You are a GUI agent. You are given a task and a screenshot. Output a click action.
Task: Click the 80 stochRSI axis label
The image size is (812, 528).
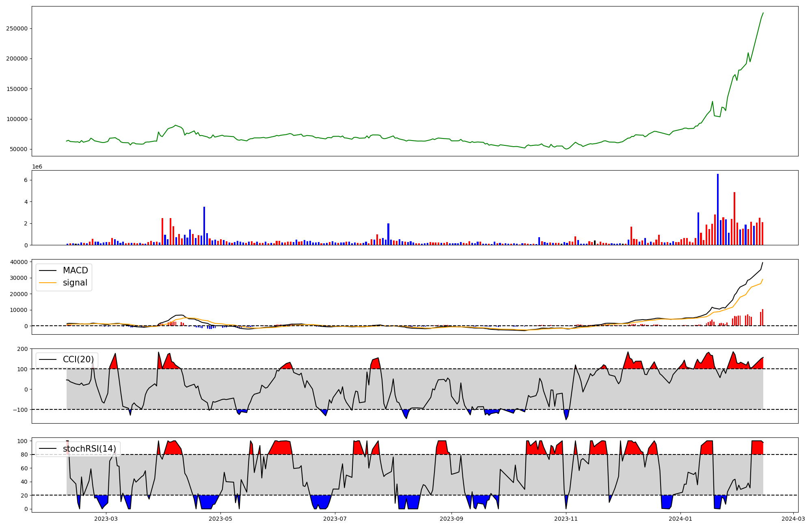pyautogui.click(x=24, y=454)
